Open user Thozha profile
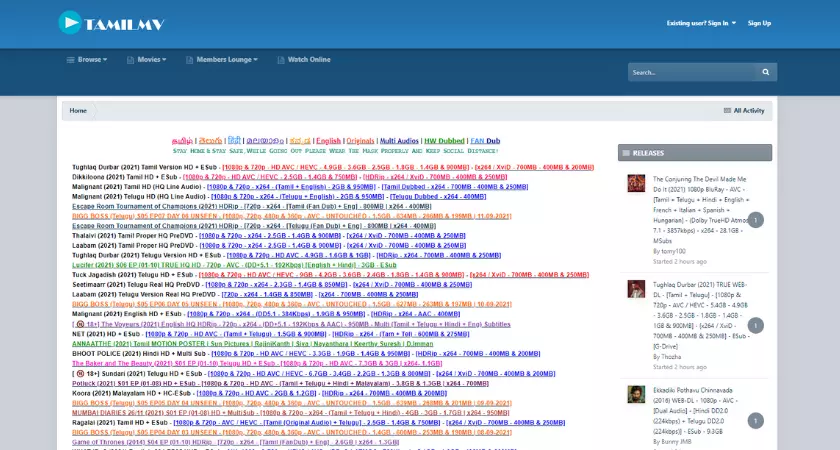Viewport: 840px width, 450px height. pos(671,357)
